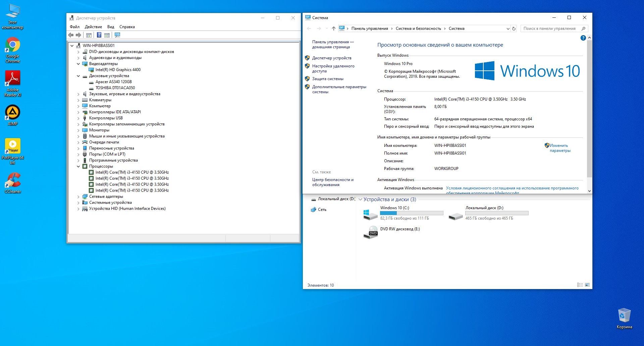Open address bar history dropdown in System
Screen dimensions: 644x346
[508, 28]
